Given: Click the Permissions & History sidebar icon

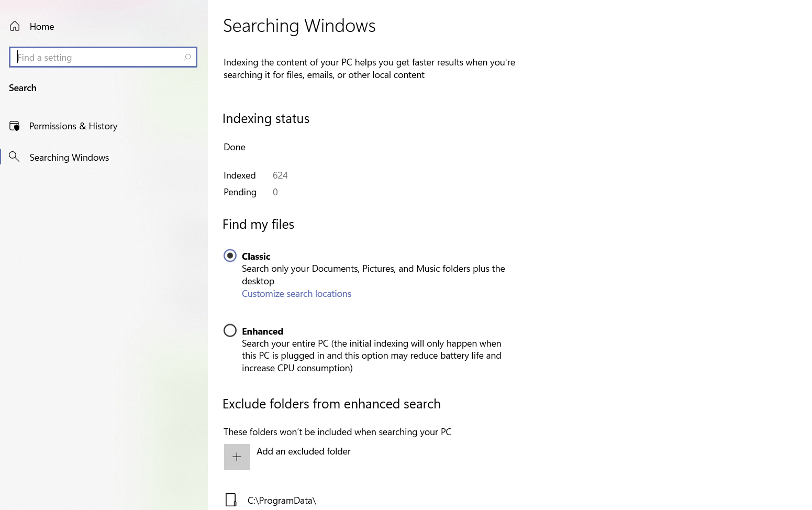Looking at the screenshot, I should [15, 126].
